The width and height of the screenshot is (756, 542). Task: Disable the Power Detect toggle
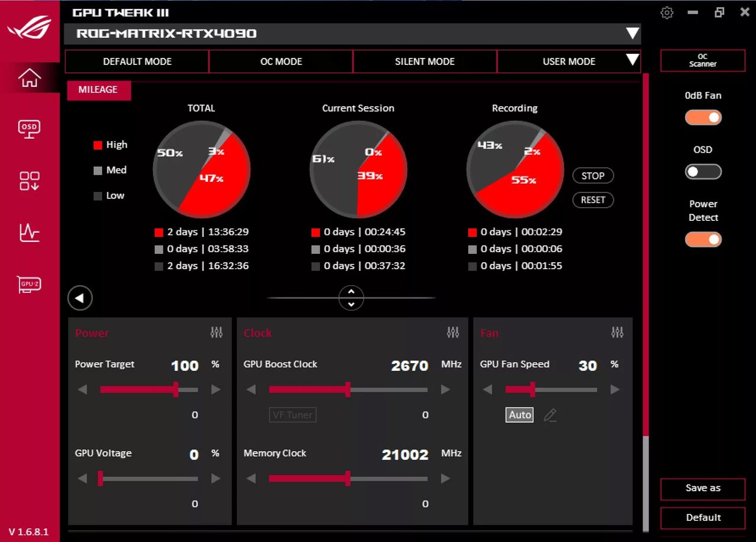point(703,239)
